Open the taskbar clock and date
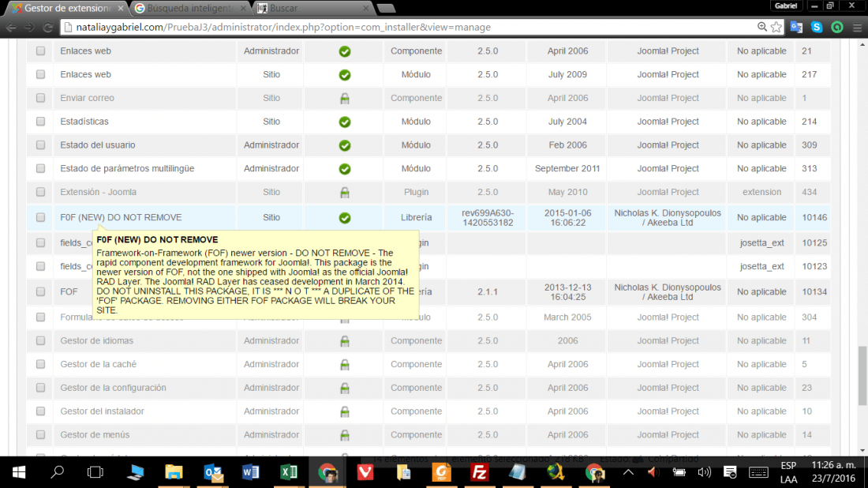Viewport: 868px width, 488px height. [x=834, y=472]
